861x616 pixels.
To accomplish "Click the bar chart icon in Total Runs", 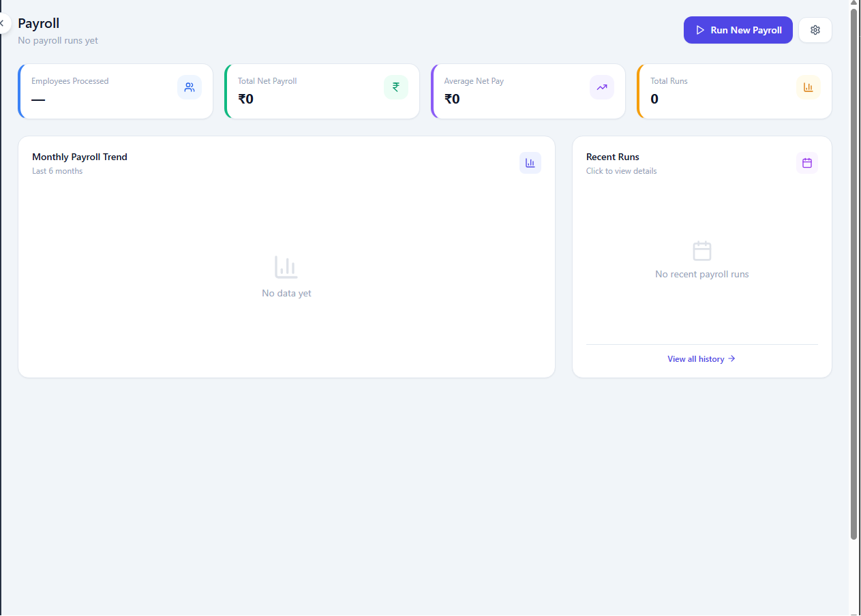I will 809,87.
